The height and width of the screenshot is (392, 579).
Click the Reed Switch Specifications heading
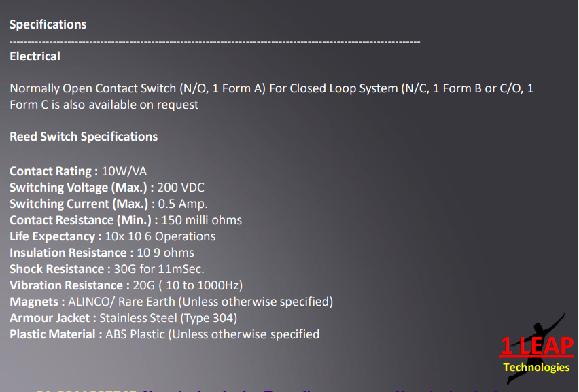[84, 137]
